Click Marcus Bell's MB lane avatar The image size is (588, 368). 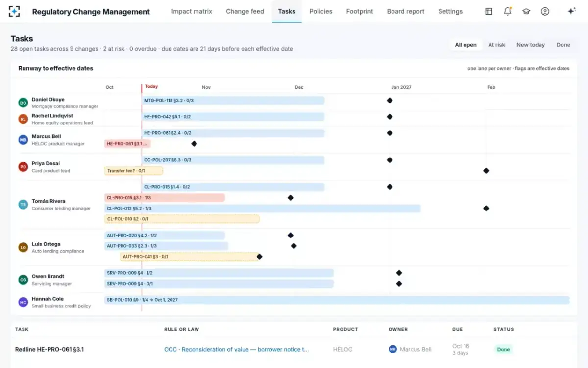23,140
